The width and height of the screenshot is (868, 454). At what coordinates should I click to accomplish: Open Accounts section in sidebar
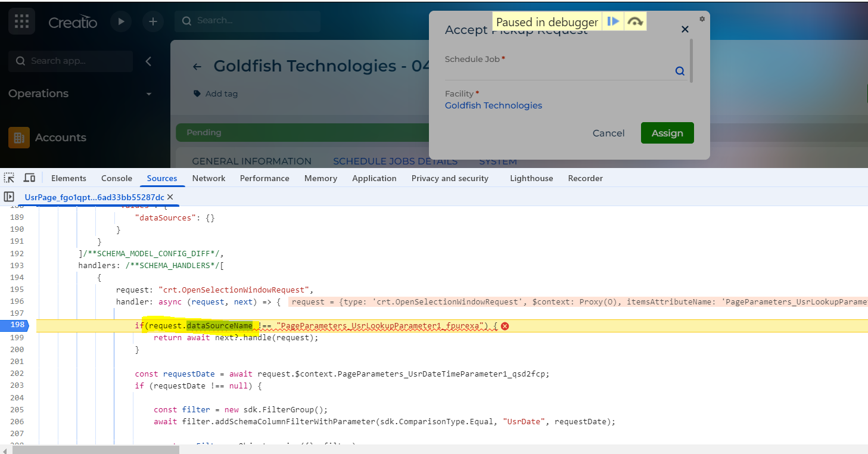[x=48, y=138]
